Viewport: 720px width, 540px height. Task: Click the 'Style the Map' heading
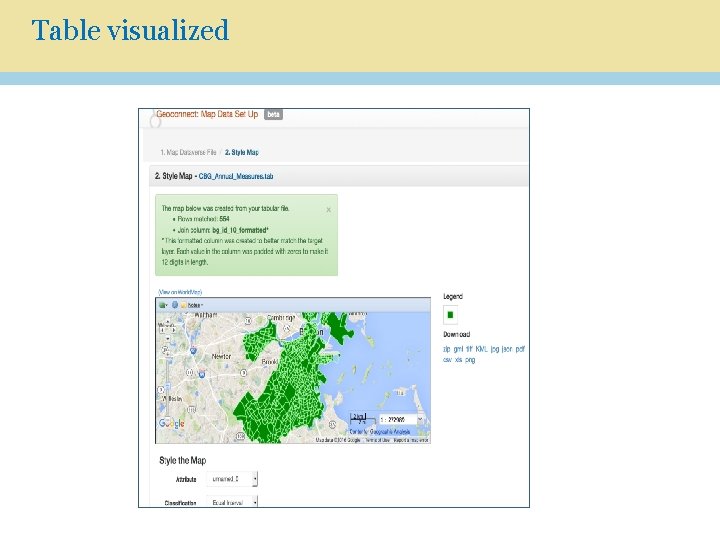coord(183,461)
